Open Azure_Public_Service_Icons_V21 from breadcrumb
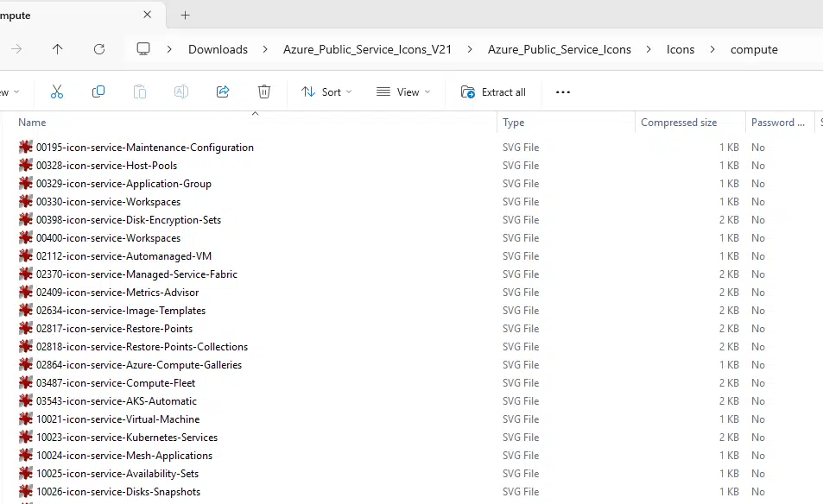Viewport: 823px width, 504px height. click(367, 49)
